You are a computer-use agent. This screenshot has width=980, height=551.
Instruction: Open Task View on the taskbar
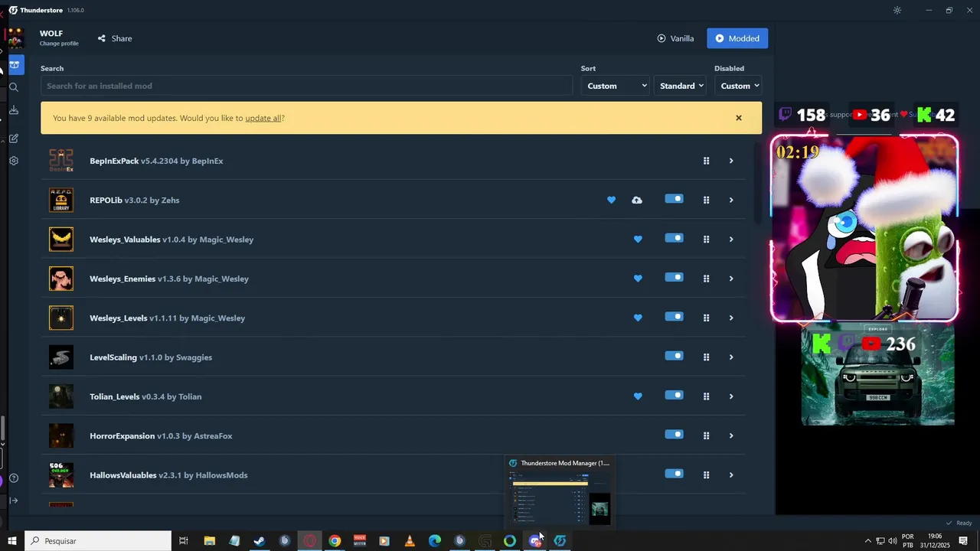[x=184, y=541]
